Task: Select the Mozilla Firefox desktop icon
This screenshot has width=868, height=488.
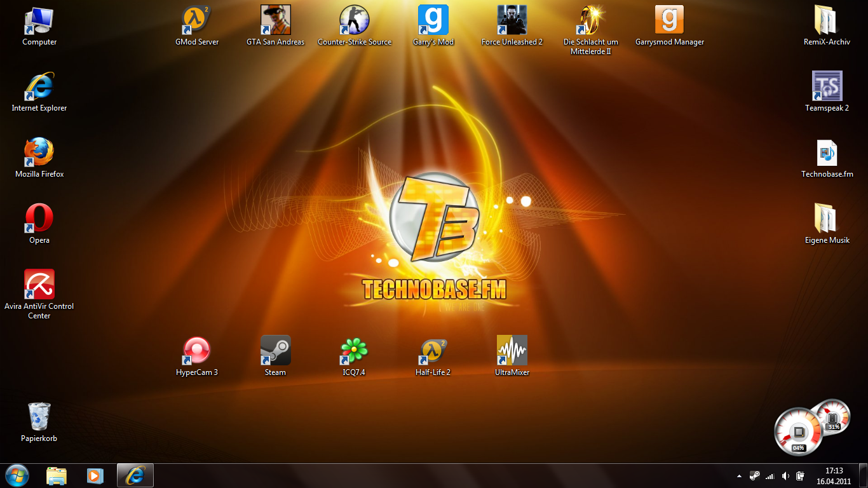Action: (x=39, y=153)
